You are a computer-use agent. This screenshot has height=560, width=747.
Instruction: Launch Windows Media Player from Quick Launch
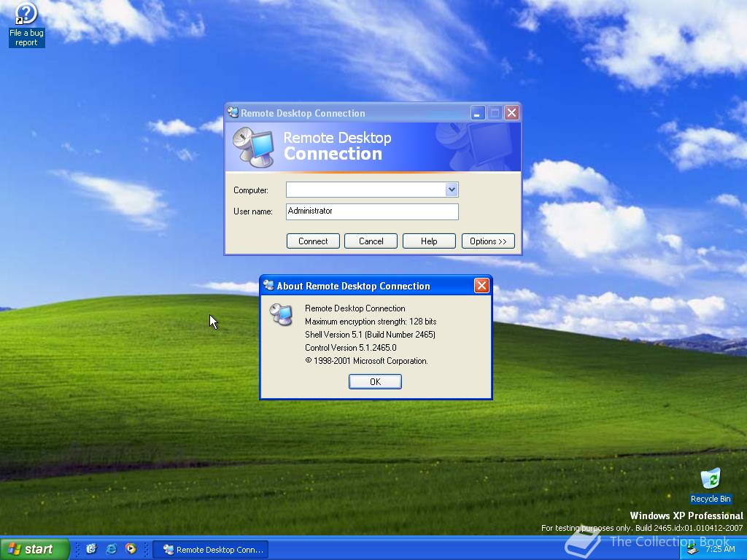131,549
